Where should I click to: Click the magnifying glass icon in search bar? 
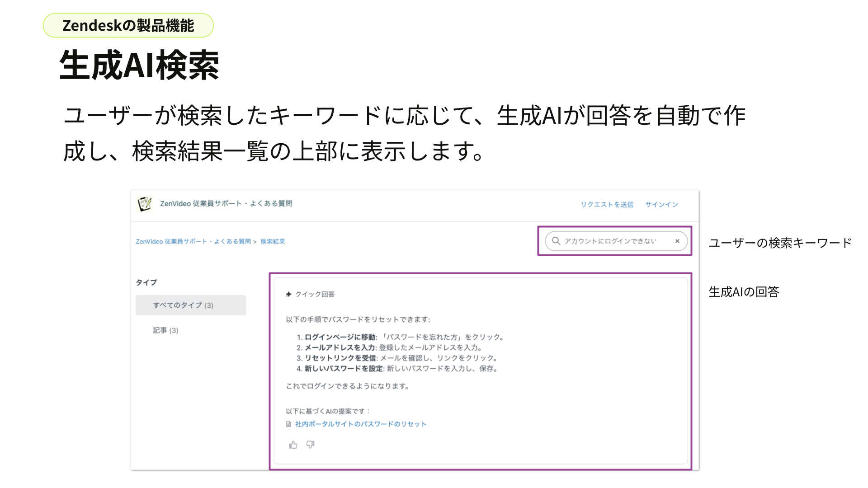(556, 241)
